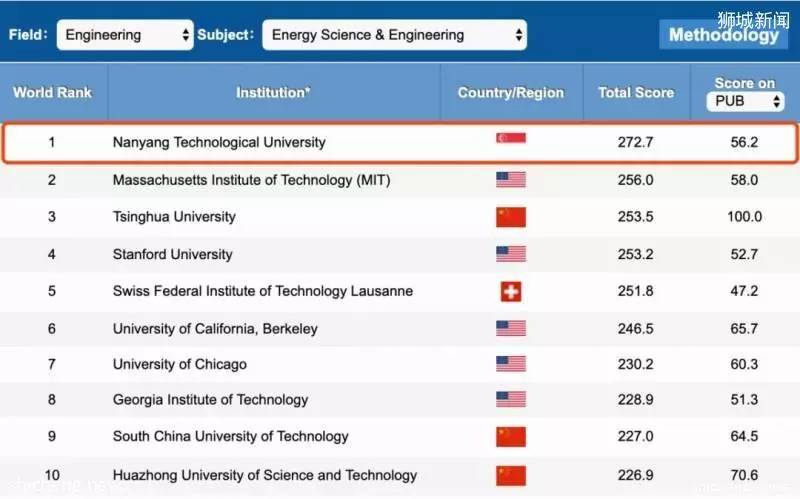The height and width of the screenshot is (499, 800).
Task: Click US flag beside Stanford University
Action: point(511,254)
